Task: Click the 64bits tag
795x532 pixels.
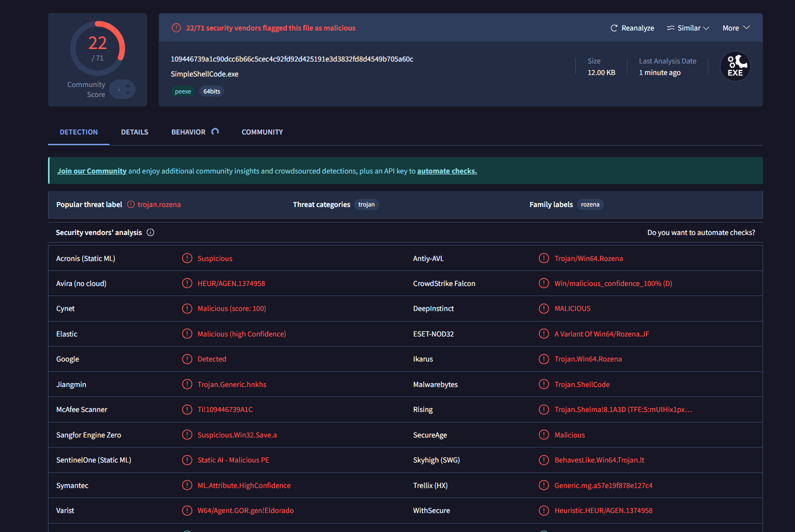Action: pos(212,91)
